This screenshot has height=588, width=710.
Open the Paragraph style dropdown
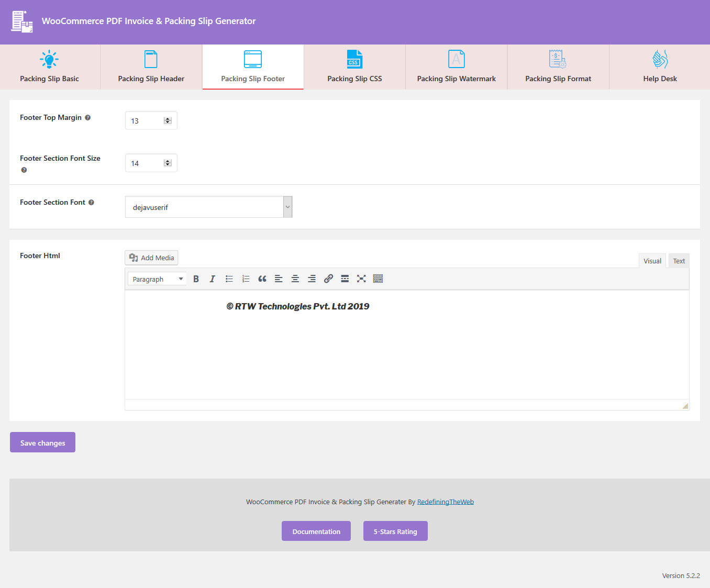[157, 279]
